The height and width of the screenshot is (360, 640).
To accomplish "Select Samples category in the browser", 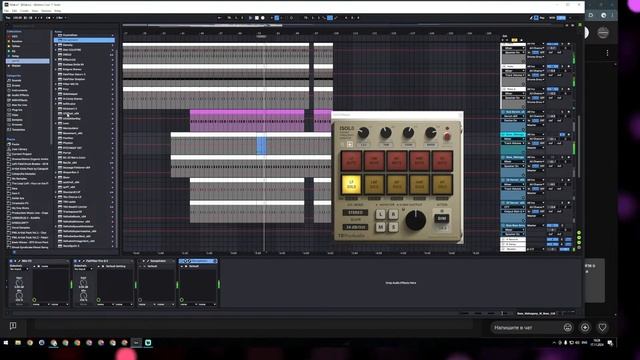I will [17, 120].
